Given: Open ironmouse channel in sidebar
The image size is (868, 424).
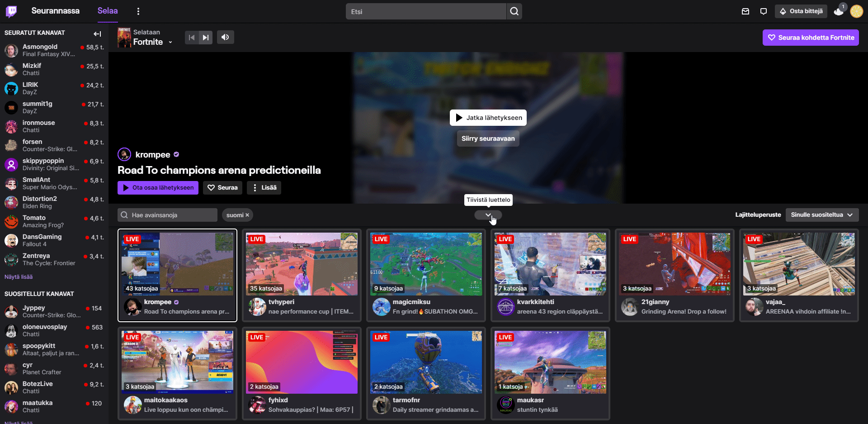Looking at the screenshot, I should click(x=54, y=126).
